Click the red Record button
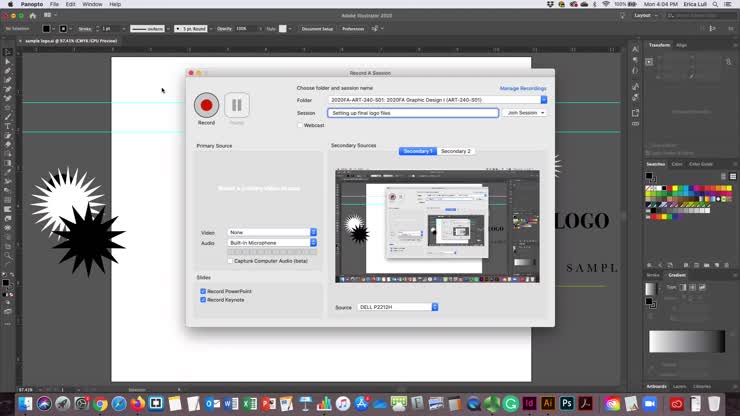Screen dimensions: 740x416 (206, 105)
